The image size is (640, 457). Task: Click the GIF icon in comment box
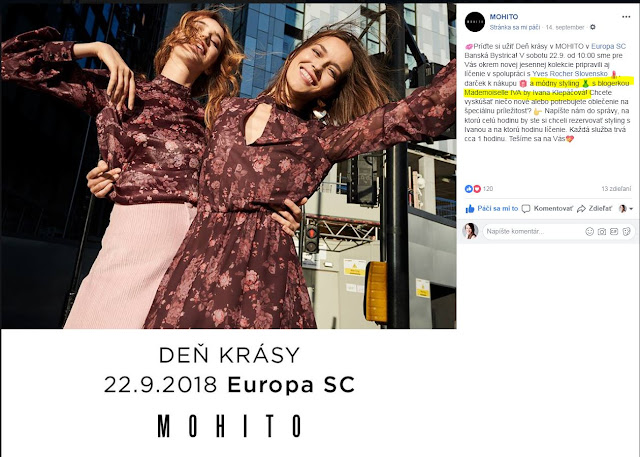coord(614,231)
